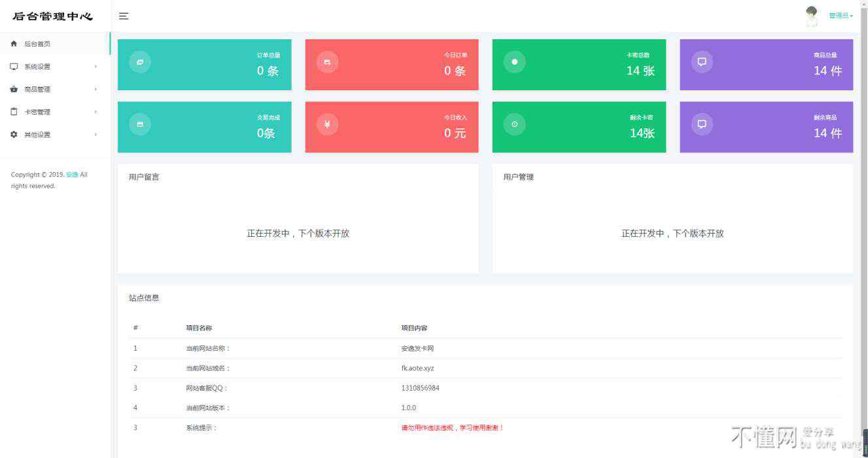Open the 管理员 account dropdown
Image resolution: width=868 pixels, height=458 pixels.
pyautogui.click(x=841, y=16)
